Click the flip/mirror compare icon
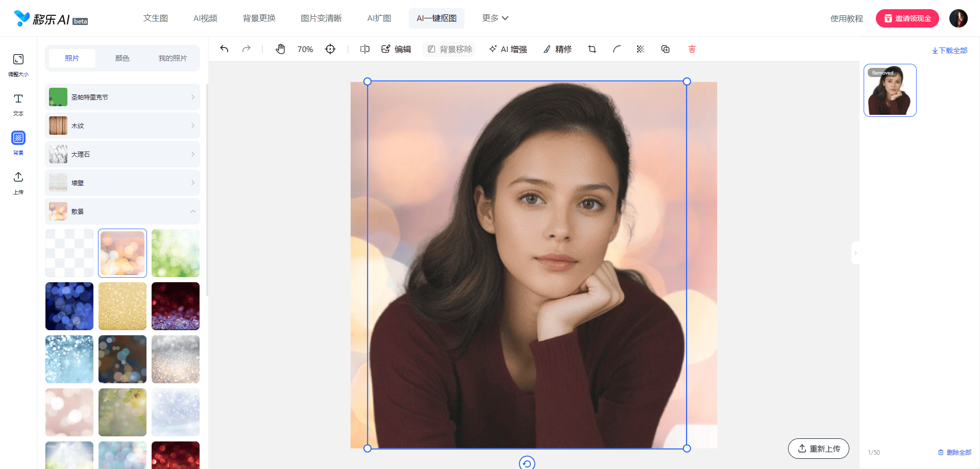 click(364, 49)
